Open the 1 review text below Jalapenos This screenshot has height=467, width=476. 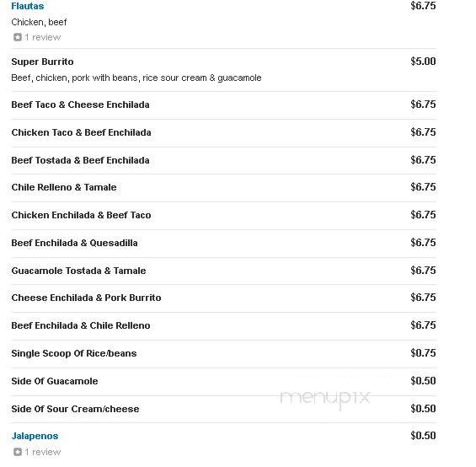pyautogui.click(x=42, y=452)
